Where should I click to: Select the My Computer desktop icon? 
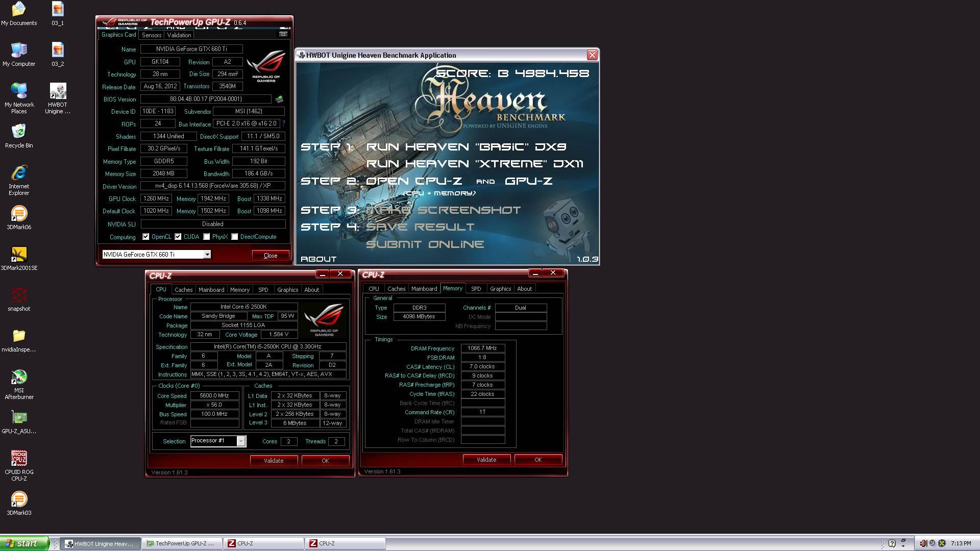[19, 54]
